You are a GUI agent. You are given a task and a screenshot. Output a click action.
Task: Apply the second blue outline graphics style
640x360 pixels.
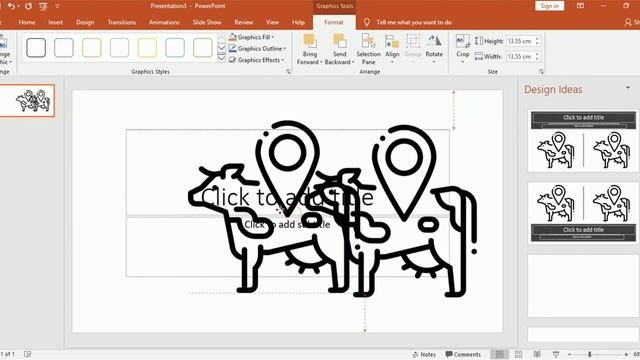pos(64,47)
